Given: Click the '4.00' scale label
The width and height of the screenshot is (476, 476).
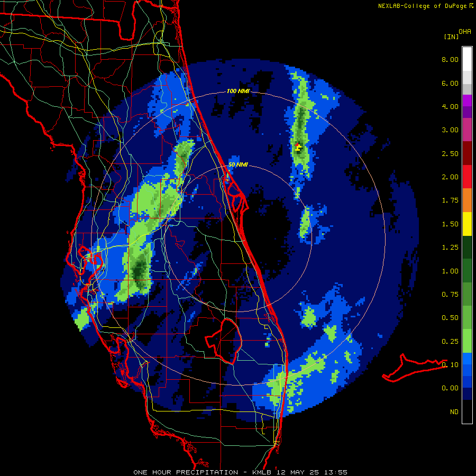Looking at the screenshot, I should 450,106.
